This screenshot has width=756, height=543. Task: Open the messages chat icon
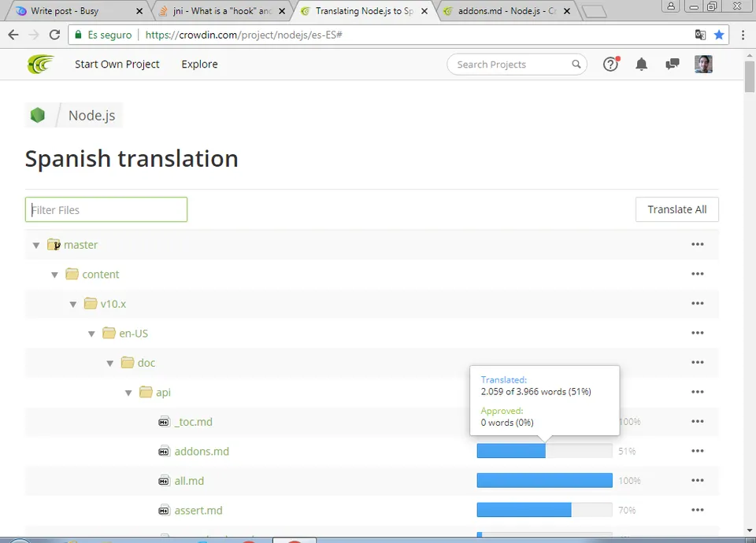pyautogui.click(x=672, y=64)
